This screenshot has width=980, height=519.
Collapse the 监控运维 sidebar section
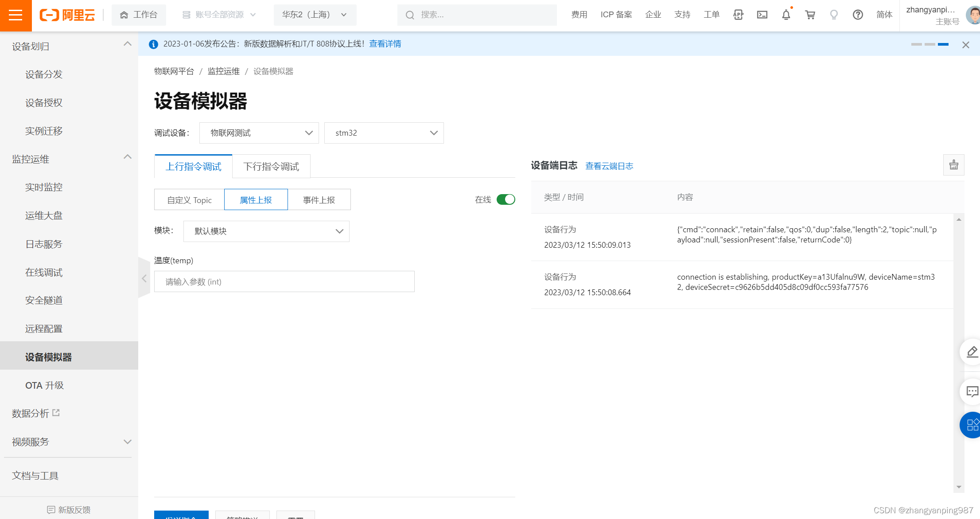click(127, 157)
